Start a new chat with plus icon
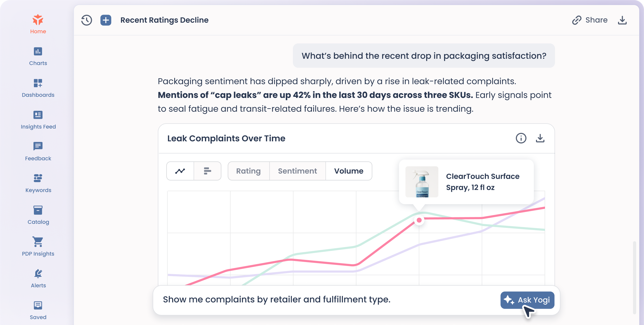Screen dimensions: 644x325 tap(106, 20)
